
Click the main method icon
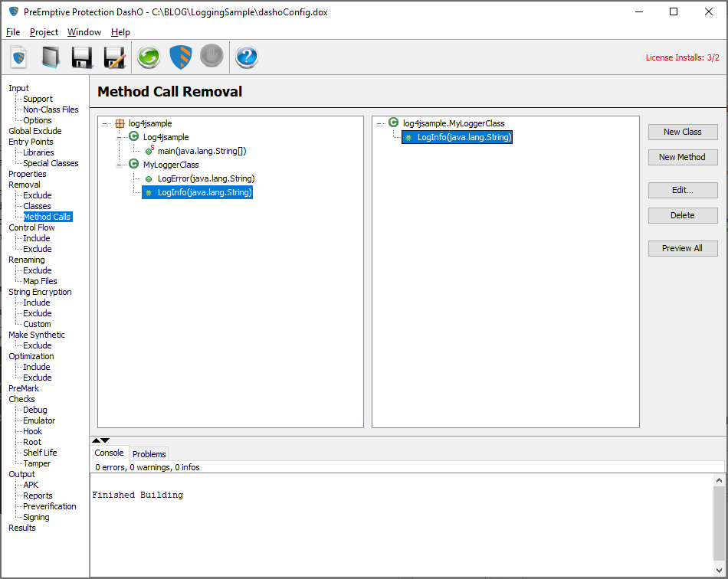click(149, 151)
